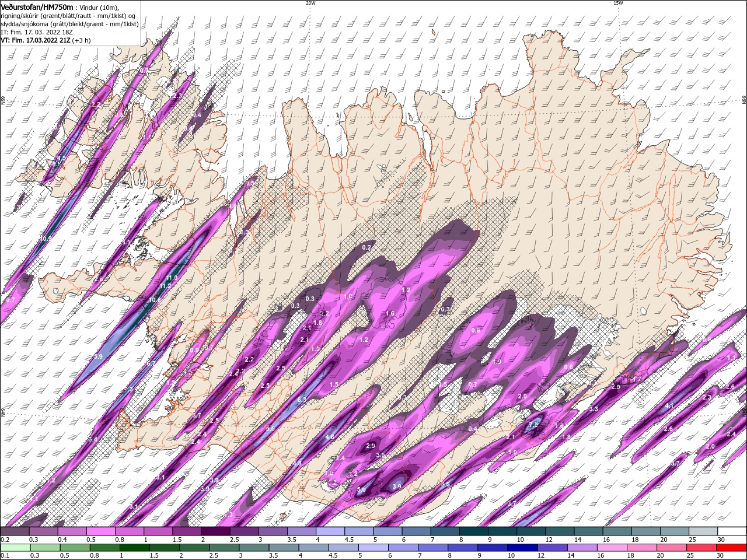
Task: Click the 'IT: Fim. 17. 03. 2022 18Z' line
Action: point(36,32)
